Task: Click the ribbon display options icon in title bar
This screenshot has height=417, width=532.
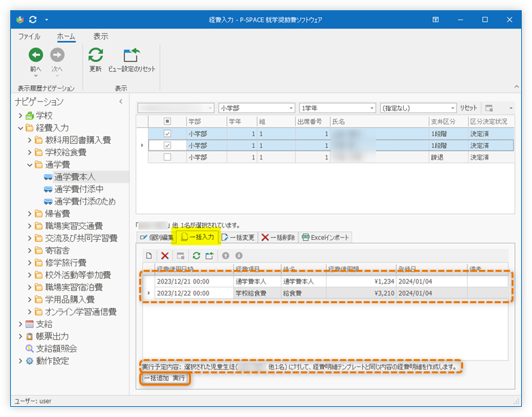Action: click(x=435, y=20)
